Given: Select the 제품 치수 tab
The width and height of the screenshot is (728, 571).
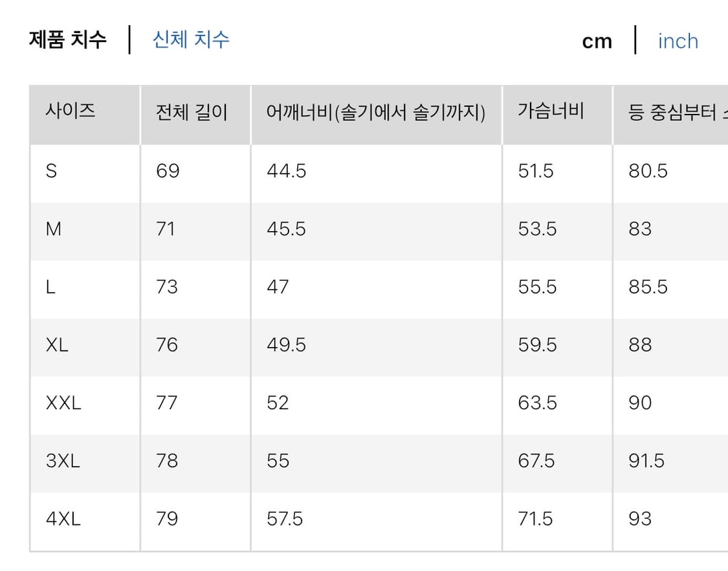Looking at the screenshot, I should tap(67, 40).
